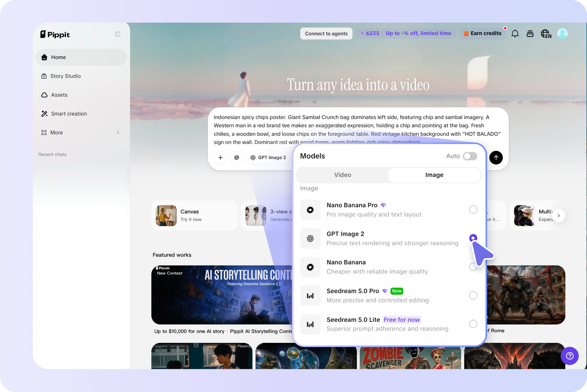This screenshot has width=587, height=392.
Task: Open the notifications bell
Action: (515, 34)
